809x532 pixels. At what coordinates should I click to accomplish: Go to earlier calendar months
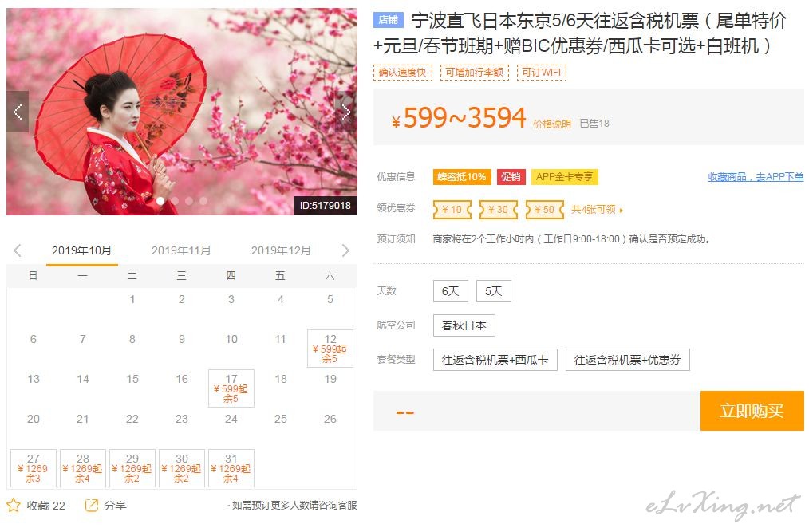pos(17,250)
